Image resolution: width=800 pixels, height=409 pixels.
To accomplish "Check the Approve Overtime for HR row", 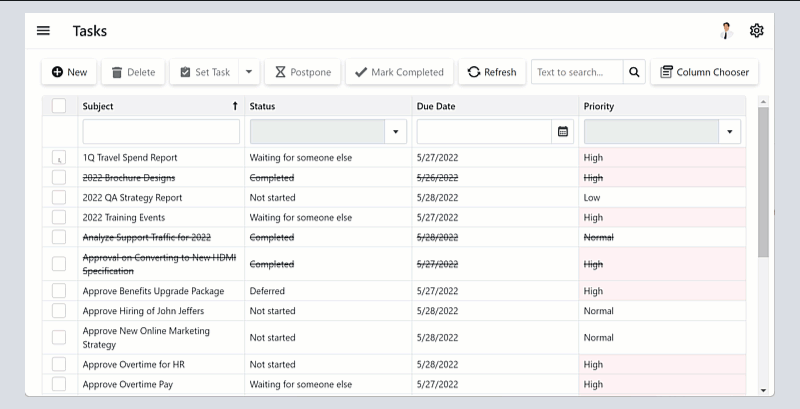I will click(59, 364).
